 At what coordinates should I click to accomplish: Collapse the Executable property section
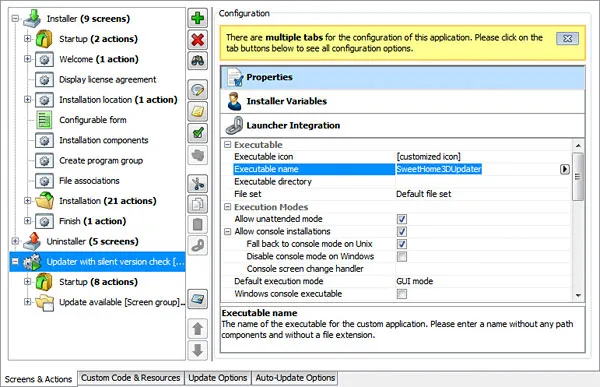tap(228, 145)
